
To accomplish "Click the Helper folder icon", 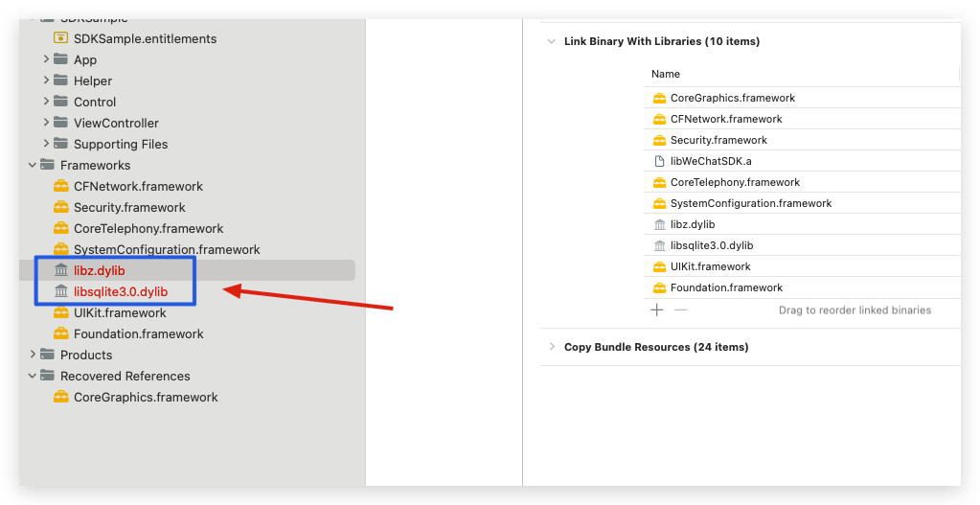I will [60, 80].
